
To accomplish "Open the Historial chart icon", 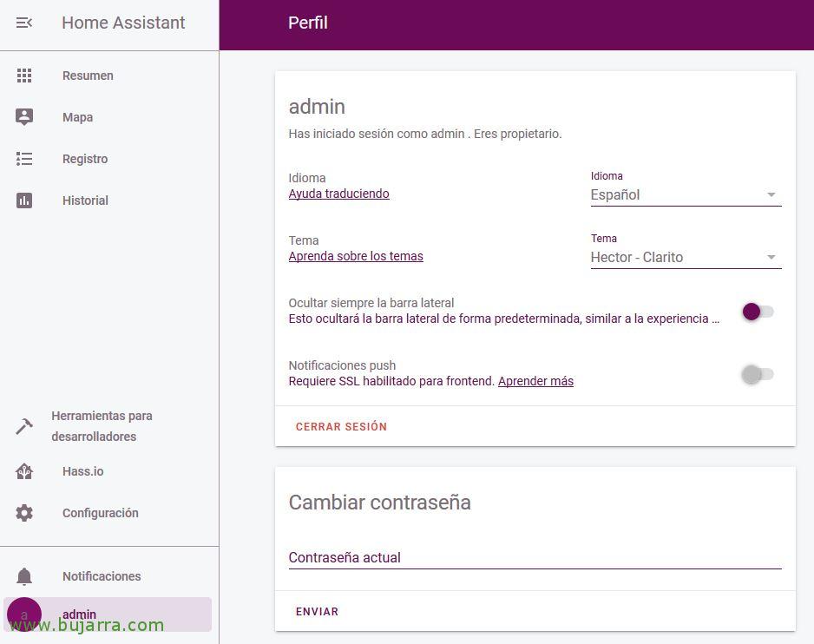I will pos(24,200).
